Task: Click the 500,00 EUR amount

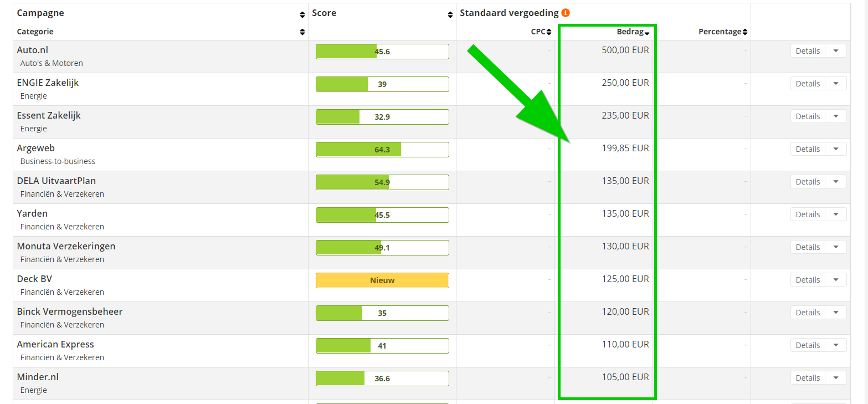Action: point(625,50)
